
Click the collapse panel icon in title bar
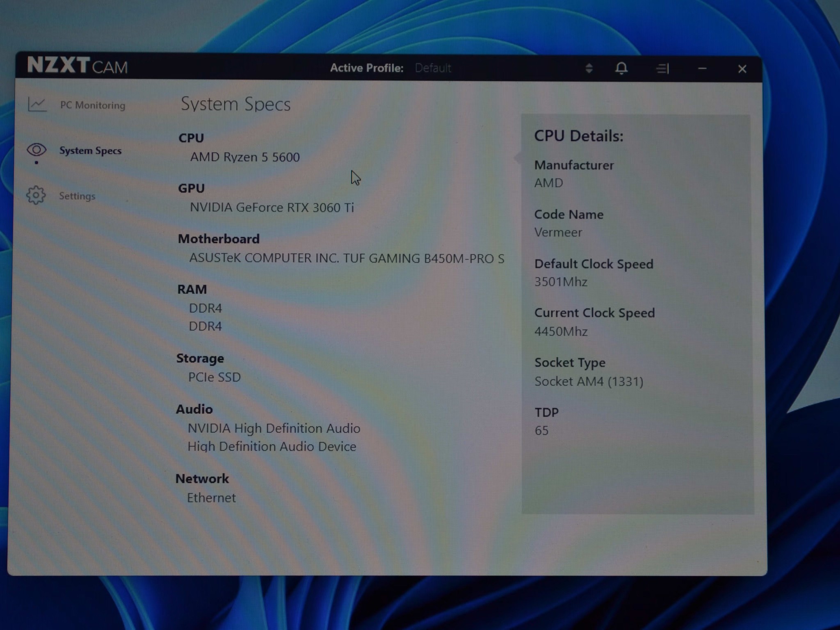(x=662, y=68)
